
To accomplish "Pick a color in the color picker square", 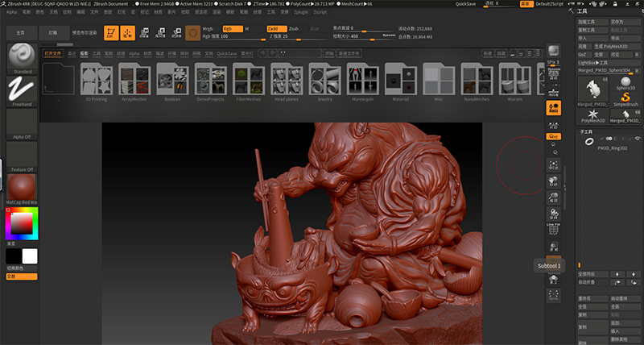I will [22, 224].
